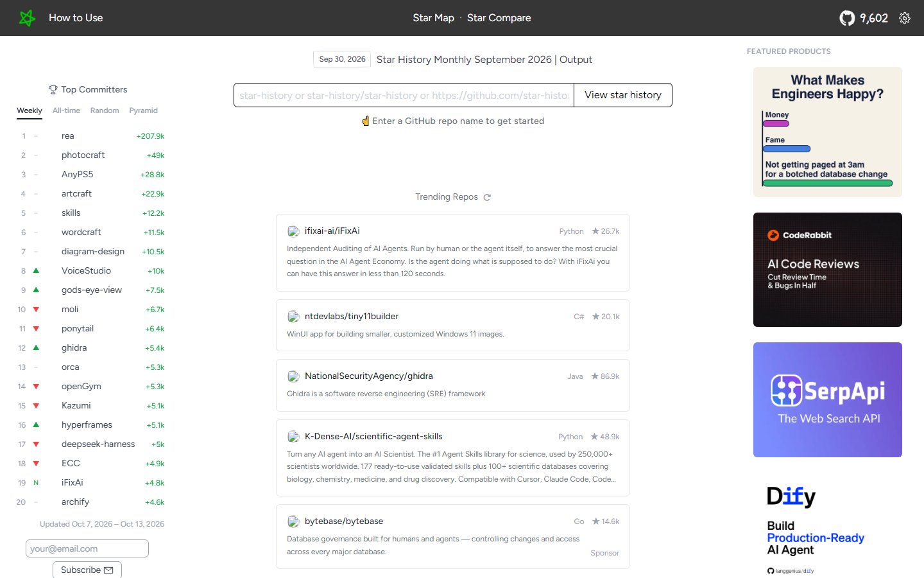Image resolution: width=924 pixels, height=578 pixels.
Task: Switch to the All-time tab
Action: coord(66,110)
